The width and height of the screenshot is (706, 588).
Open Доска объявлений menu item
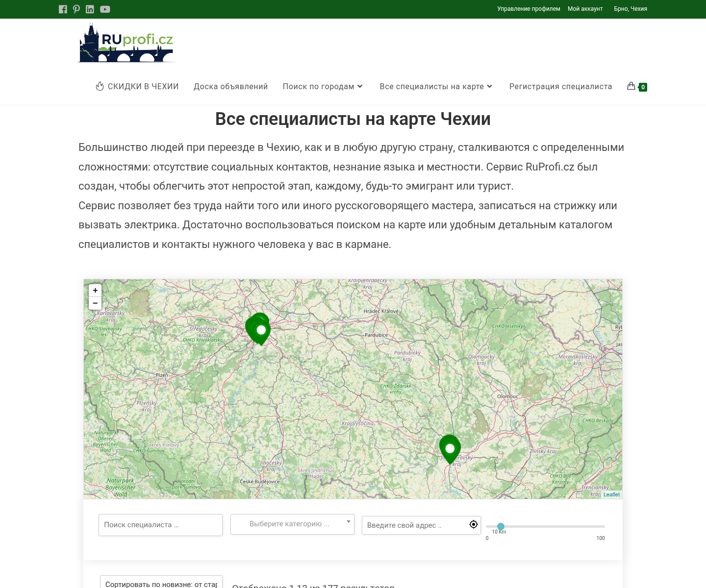tap(231, 86)
